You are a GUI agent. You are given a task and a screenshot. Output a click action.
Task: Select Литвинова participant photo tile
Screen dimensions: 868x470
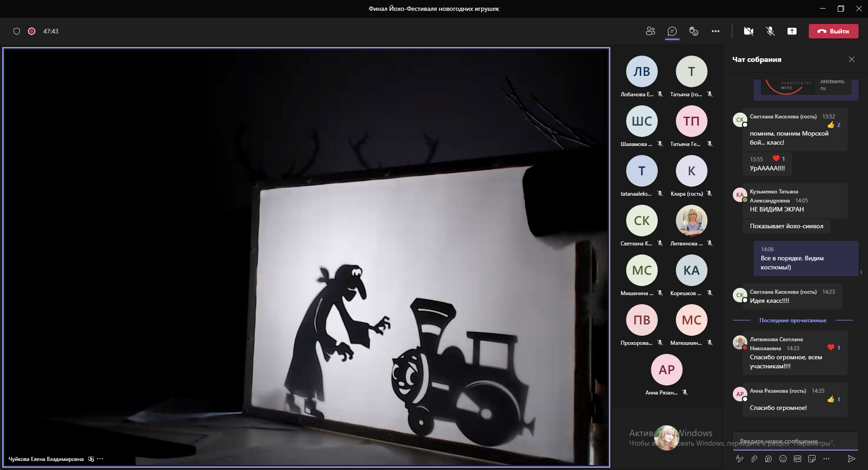[x=691, y=221]
